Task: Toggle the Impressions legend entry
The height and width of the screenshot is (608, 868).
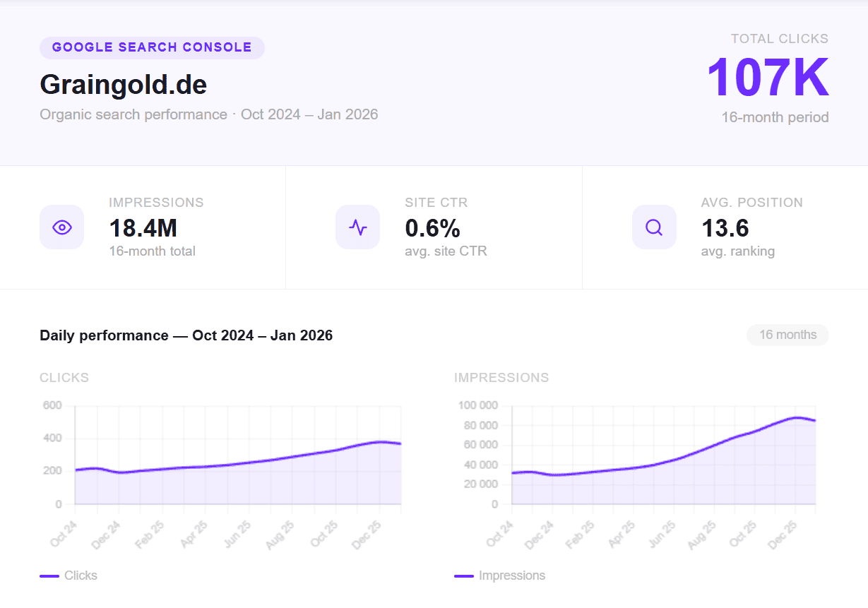Action: coord(500,576)
